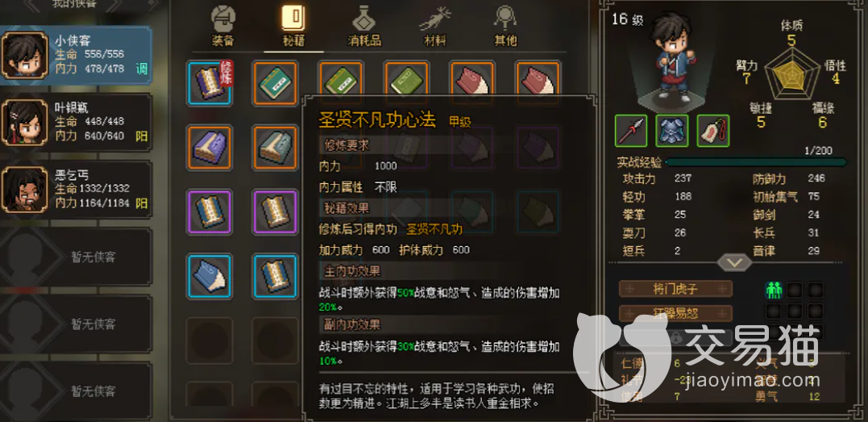Viewport: 868px width, 422px height.
Task: Open the 消耗品 consumables tab
Action: tap(365, 26)
